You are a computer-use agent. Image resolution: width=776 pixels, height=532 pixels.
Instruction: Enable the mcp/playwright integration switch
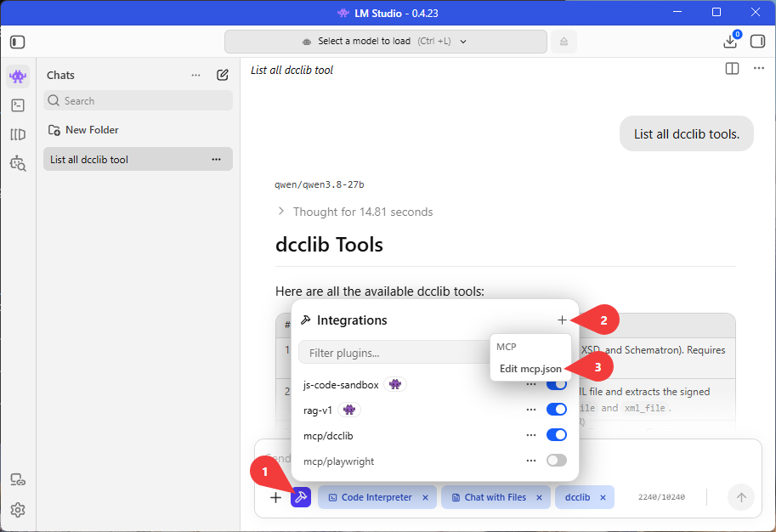[x=556, y=461]
